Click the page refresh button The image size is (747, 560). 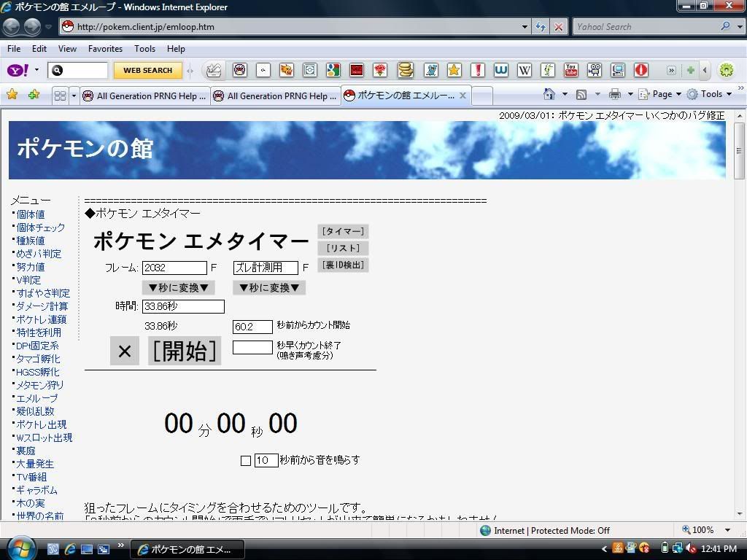pyautogui.click(x=541, y=27)
